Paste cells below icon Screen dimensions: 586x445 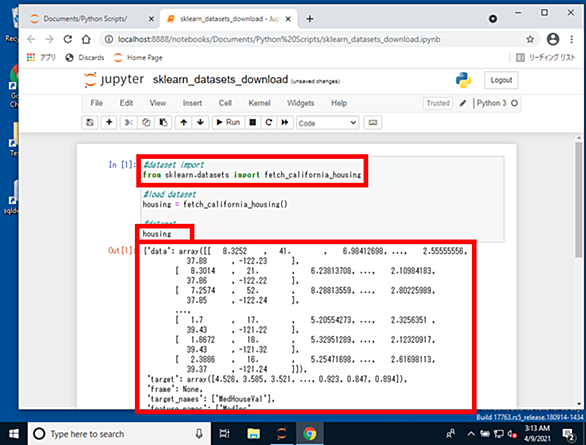click(x=163, y=123)
